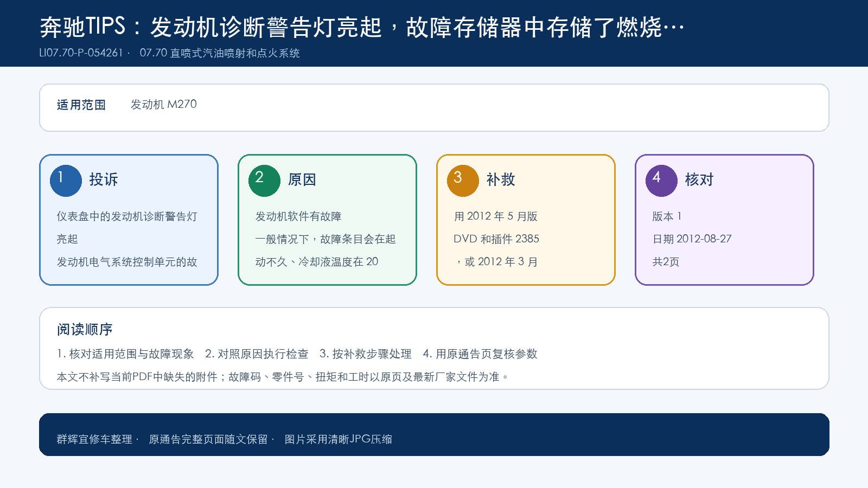The height and width of the screenshot is (488, 868).
Task: Click the 适用范围 label
Action: (x=81, y=105)
